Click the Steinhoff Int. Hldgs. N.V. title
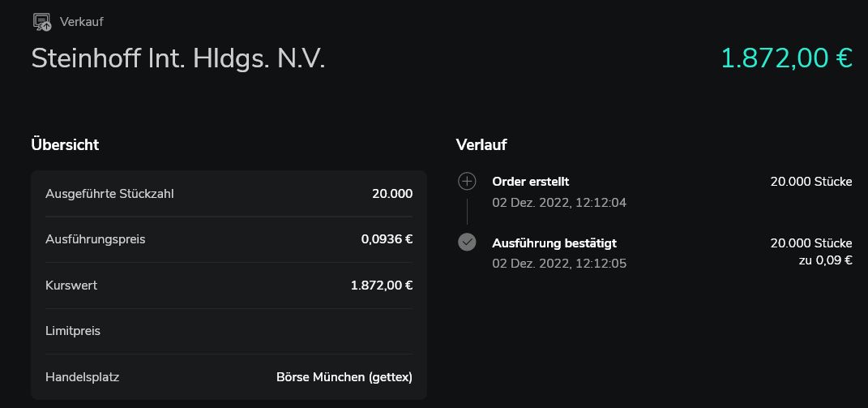 [x=178, y=58]
